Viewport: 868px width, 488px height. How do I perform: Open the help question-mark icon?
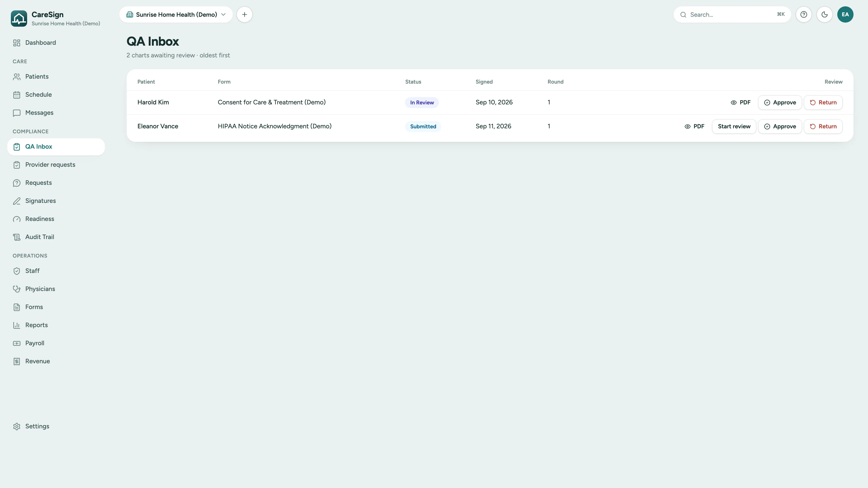click(x=804, y=14)
